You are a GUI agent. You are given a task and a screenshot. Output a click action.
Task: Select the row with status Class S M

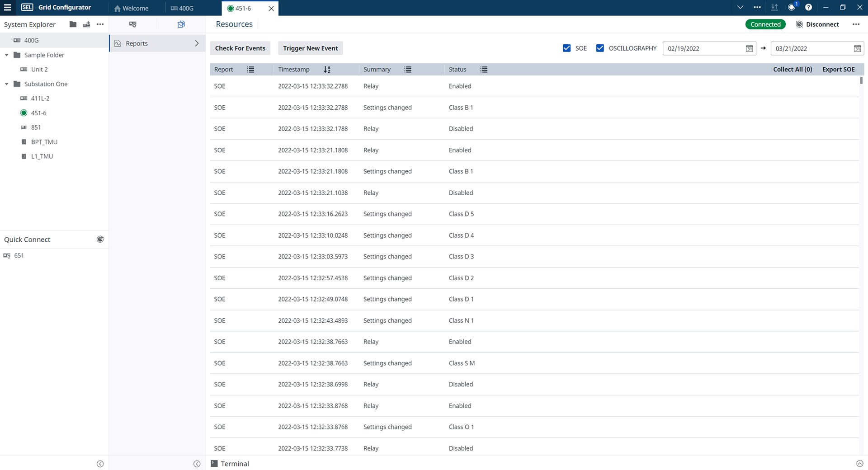click(x=534, y=363)
